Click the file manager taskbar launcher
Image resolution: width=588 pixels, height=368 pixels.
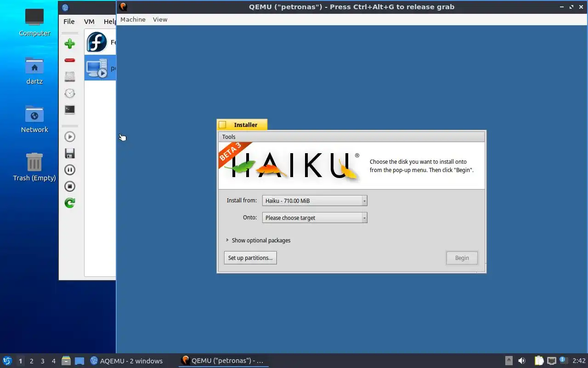pos(66,361)
